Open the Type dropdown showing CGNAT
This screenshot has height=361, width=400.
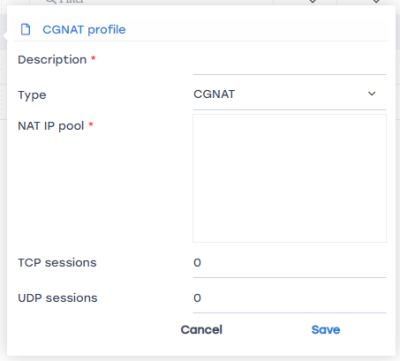pyautogui.click(x=289, y=94)
